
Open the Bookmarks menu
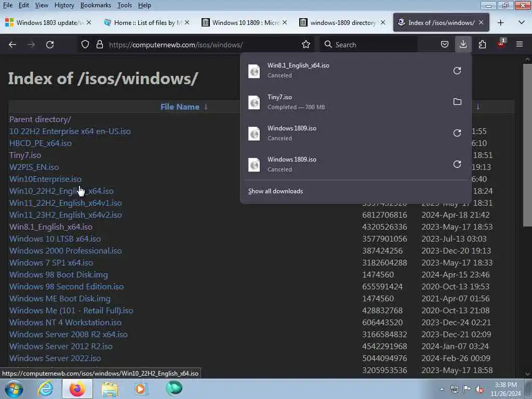pyautogui.click(x=96, y=5)
